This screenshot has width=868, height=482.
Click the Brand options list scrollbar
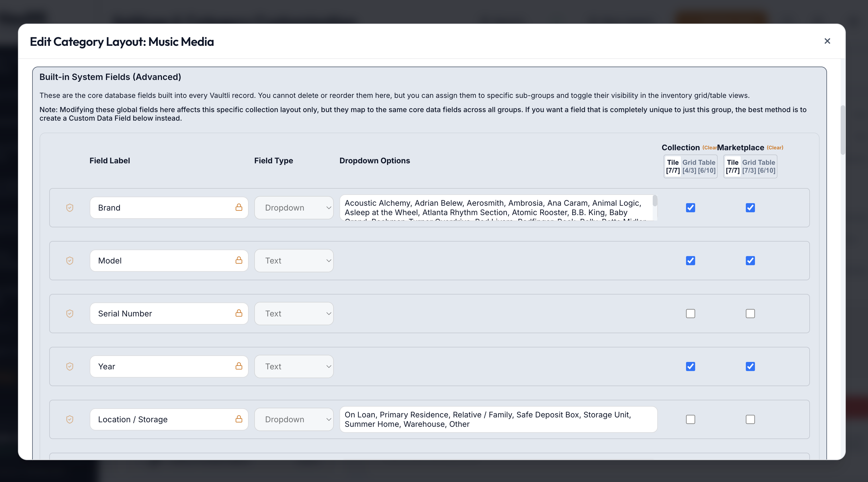(x=655, y=201)
